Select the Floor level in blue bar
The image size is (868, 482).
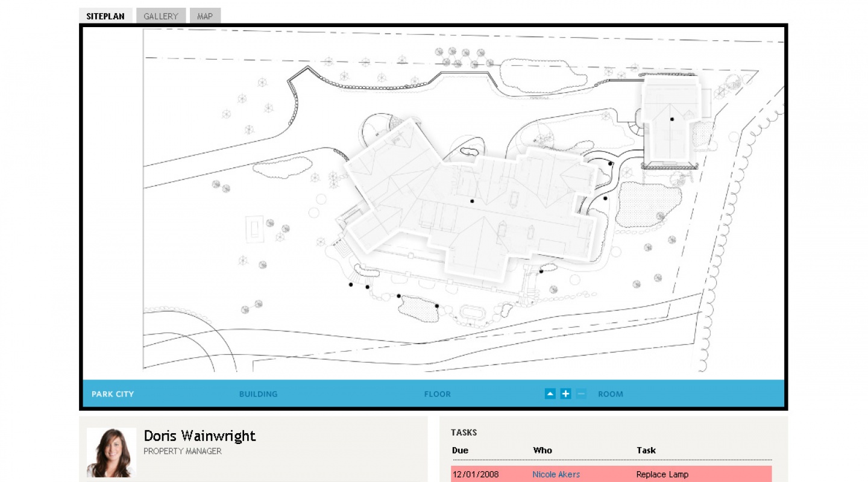coord(437,394)
